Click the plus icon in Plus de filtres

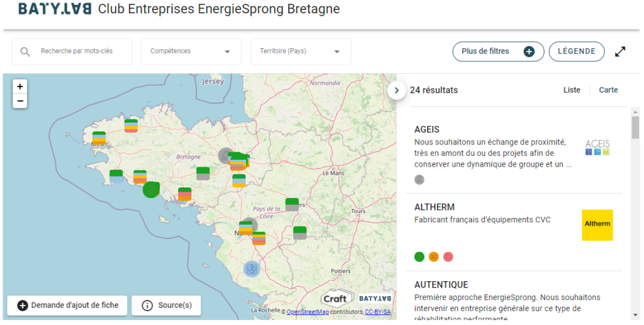(x=529, y=51)
